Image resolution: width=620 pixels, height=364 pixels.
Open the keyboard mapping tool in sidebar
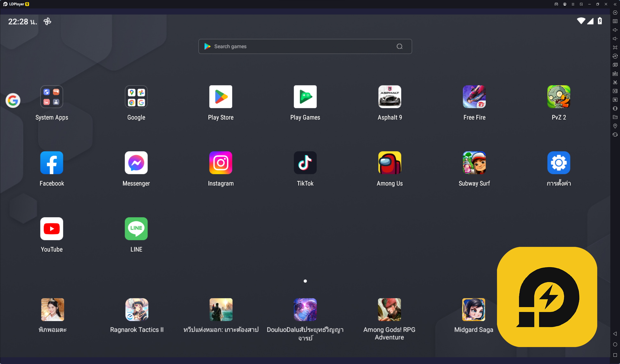pyautogui.click(x=615, y=21)
